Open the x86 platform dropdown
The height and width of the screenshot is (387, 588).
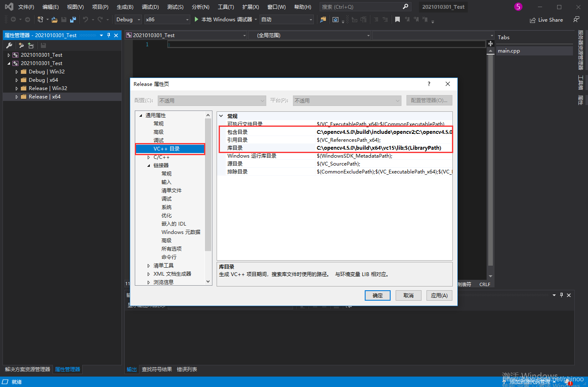tap(167, 20)
